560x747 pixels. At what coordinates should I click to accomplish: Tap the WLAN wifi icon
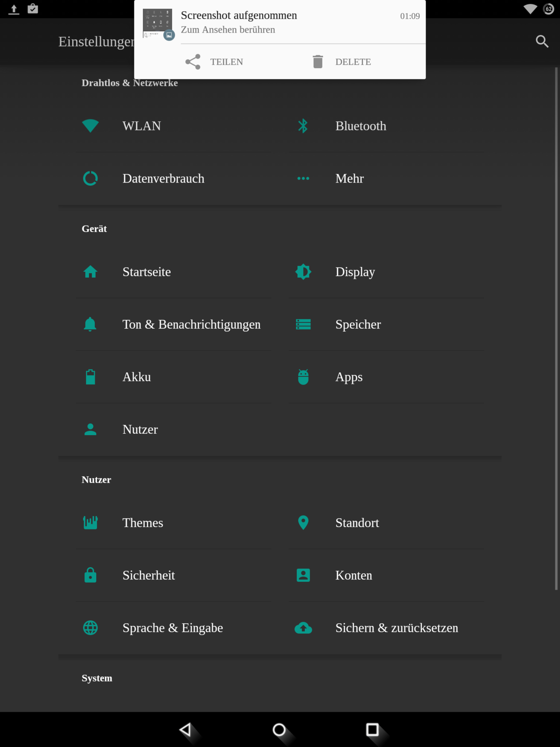(x=90, y=126)
